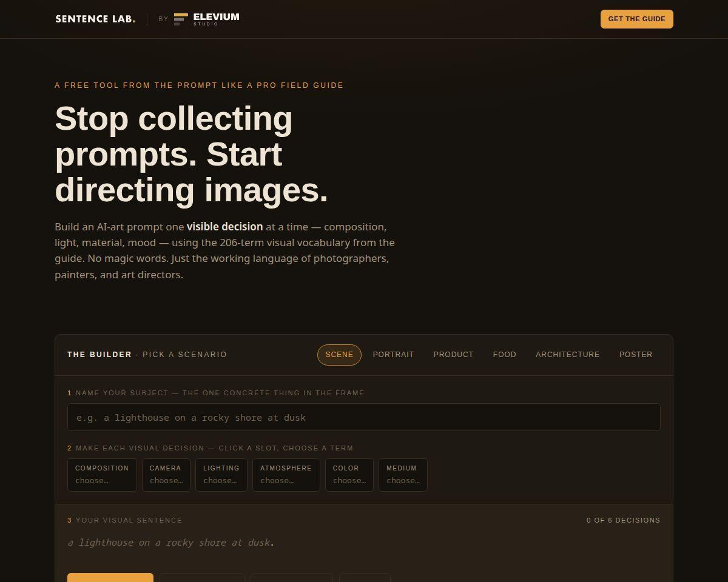The width and height of the screenshot is (728, 582).
Task: Expand the Lighting slot options
Action: tap(221, 475)
